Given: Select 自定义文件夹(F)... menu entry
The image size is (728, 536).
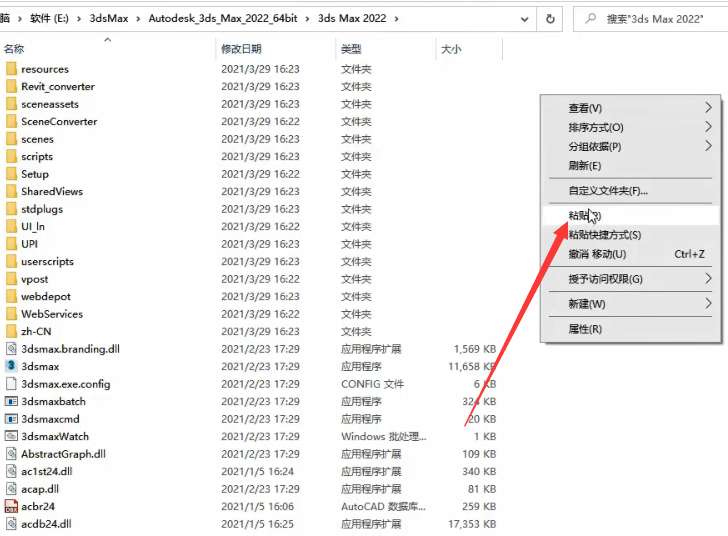Looking at the screenshot, I should pos(630,191).
